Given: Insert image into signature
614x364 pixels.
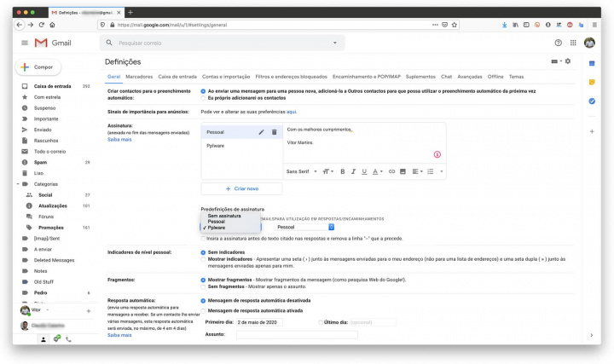Looking at the screenshot, I should 403,171.
